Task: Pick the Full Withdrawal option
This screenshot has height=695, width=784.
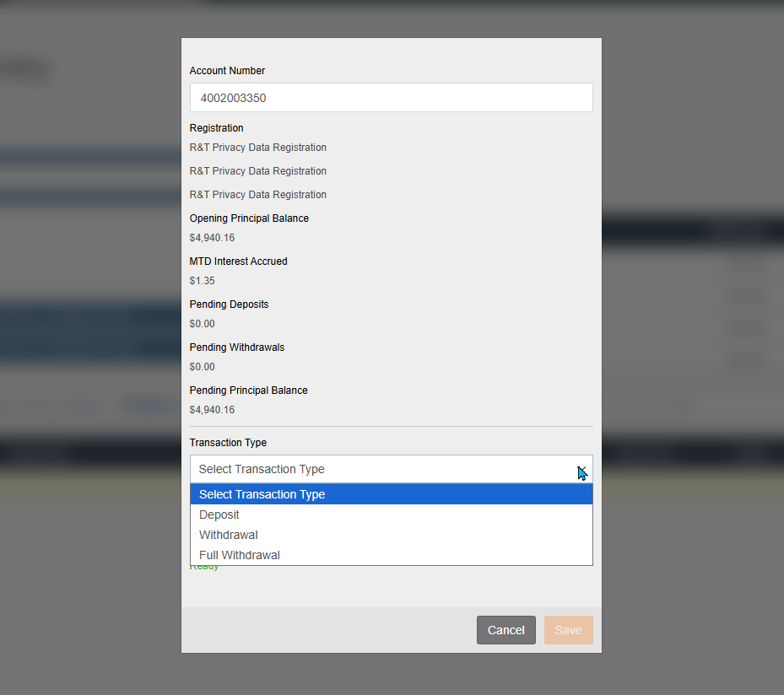Action: point(391,555)
